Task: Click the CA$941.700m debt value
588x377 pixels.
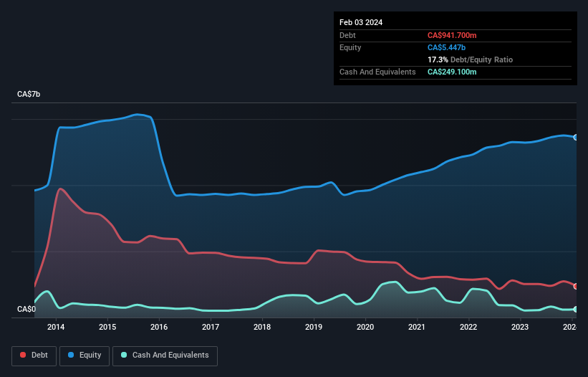Action: 452,35
